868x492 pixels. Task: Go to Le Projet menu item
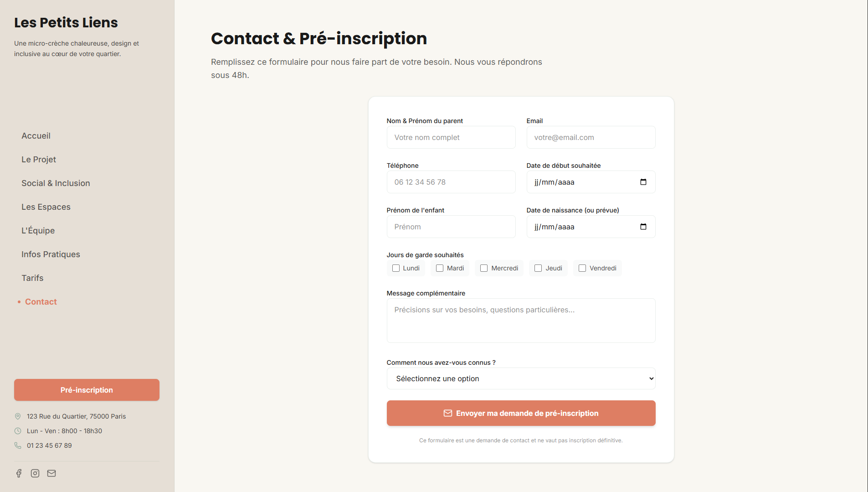point(39,160)
